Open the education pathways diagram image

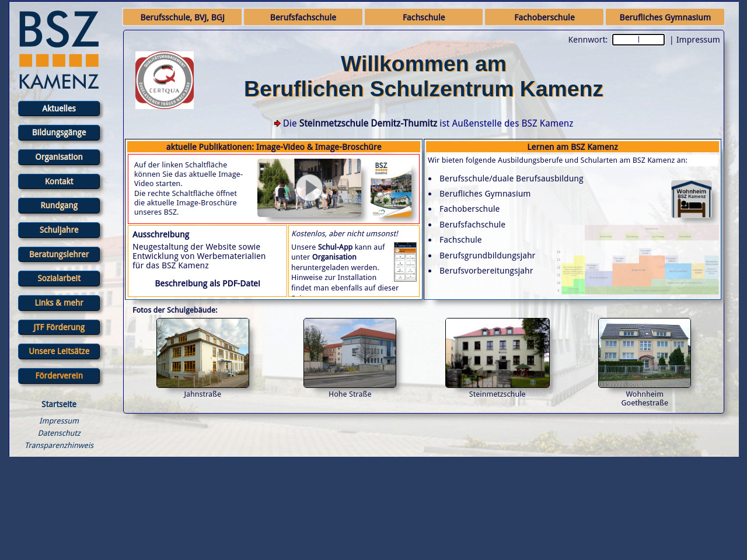point(639,260)
